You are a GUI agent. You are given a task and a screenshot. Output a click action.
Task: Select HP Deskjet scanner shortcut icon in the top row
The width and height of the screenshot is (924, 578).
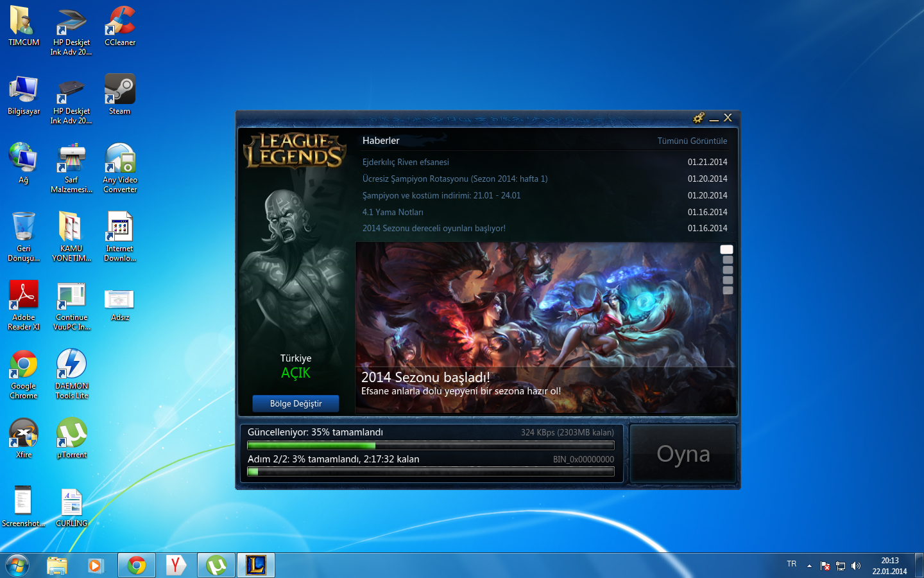pos(71,30)
